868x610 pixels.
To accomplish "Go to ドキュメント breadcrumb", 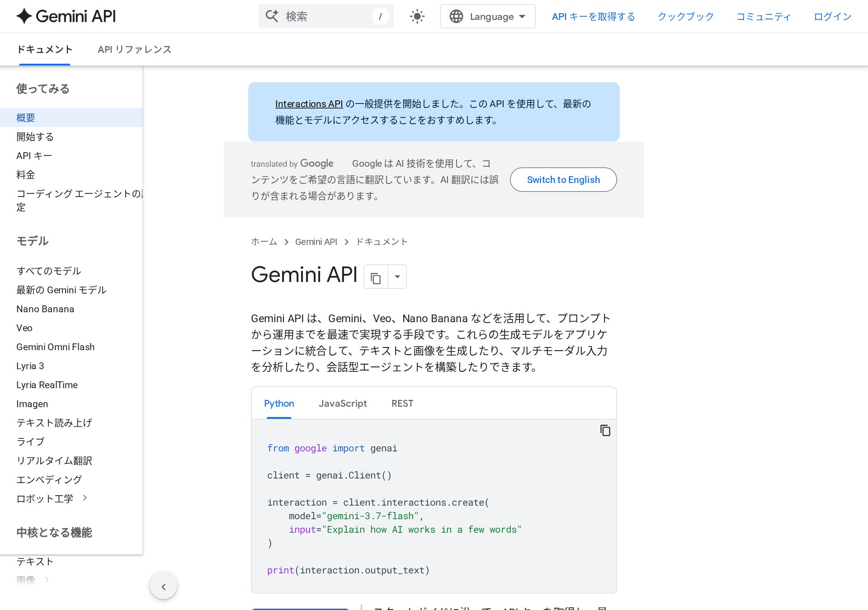I will coord(382,242).
